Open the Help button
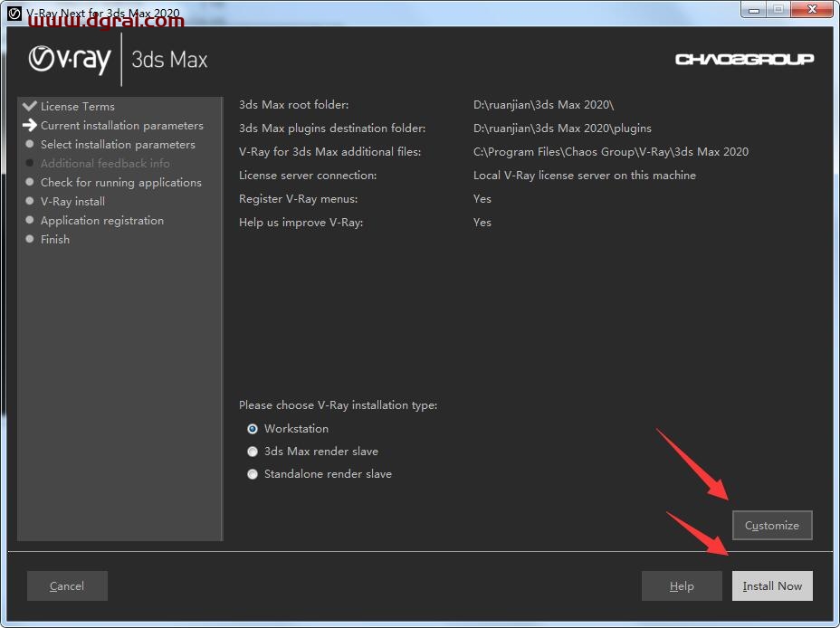Image resolution: width=840 pixels, height=628 pixels. coord(682,586)
